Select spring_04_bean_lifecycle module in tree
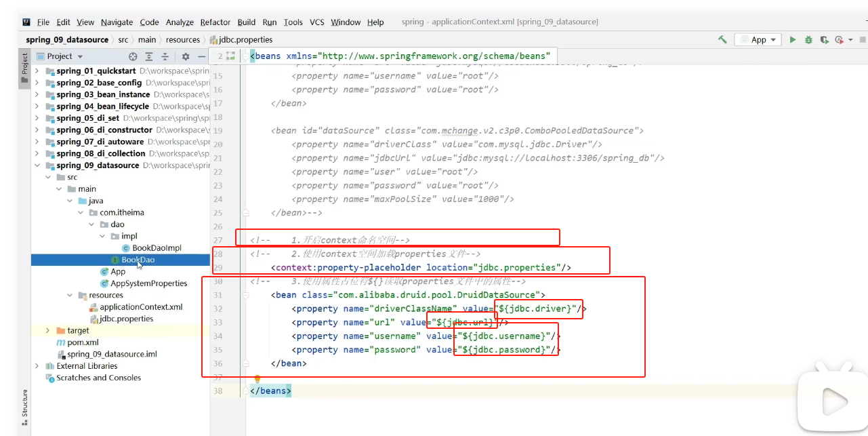 [x=102, y=106]
